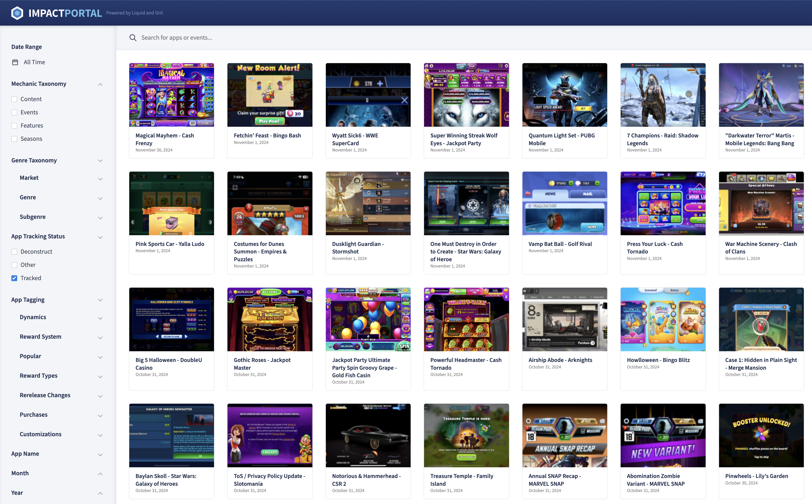Click the search magnifier icon
Viewport: 812px width, 504px height.
(133, 38)
